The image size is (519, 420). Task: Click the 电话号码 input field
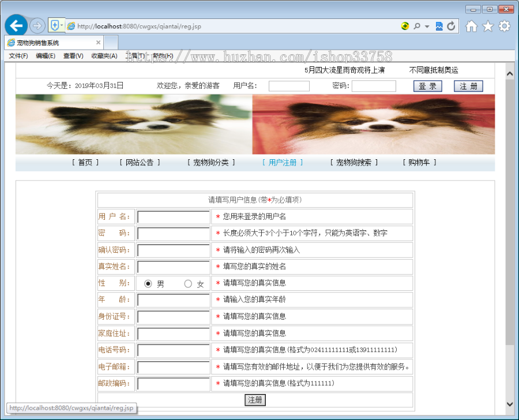coord(174,350)
